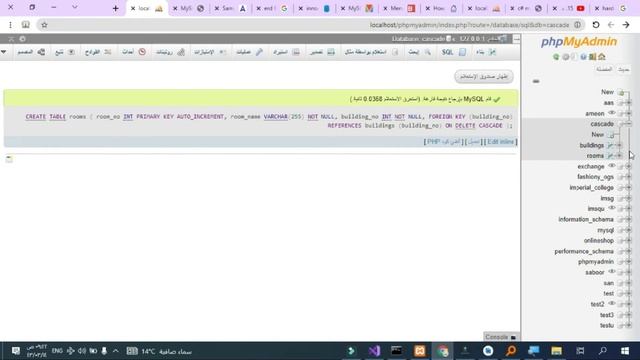The height and width of the screenshot is (360, 640).
Task: Click the collapse-all icon above database tree
Action: (x=536, y=81)
